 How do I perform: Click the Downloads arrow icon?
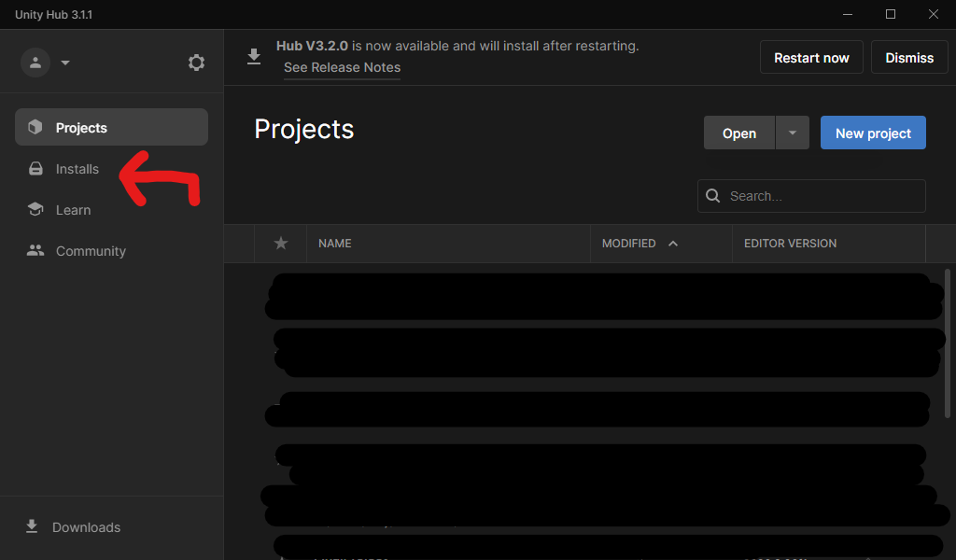[32, 526]
